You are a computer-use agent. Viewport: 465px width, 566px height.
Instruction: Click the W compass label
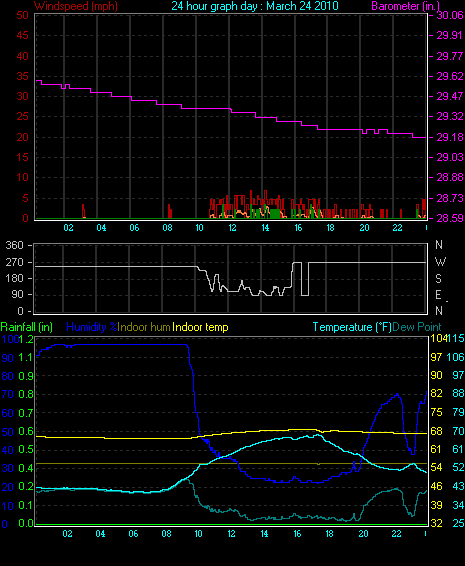click(440, 262)
